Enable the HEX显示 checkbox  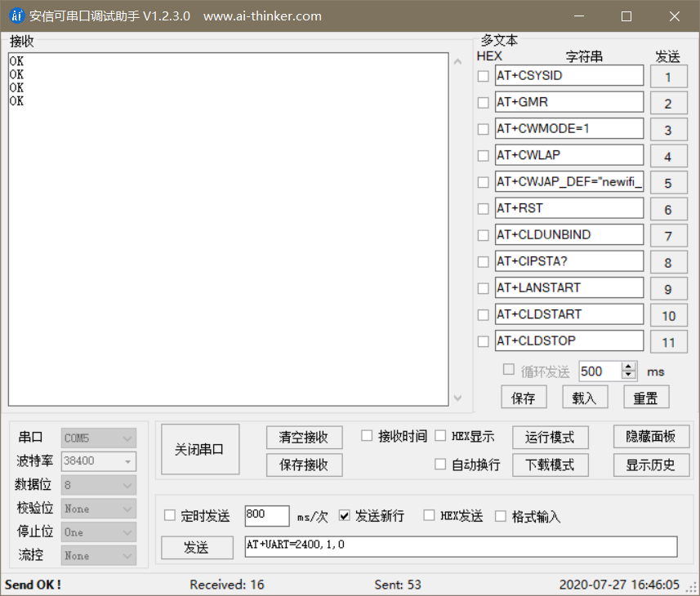pos(440,435)
